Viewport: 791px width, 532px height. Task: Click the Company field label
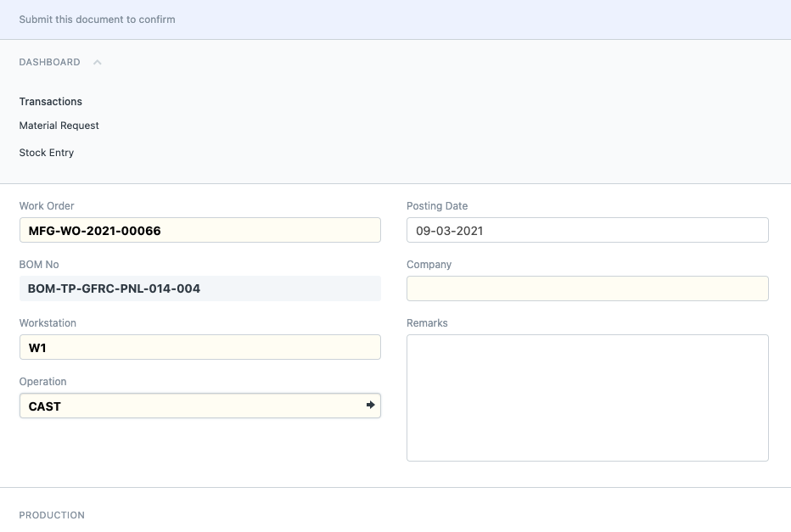(429, 264)
